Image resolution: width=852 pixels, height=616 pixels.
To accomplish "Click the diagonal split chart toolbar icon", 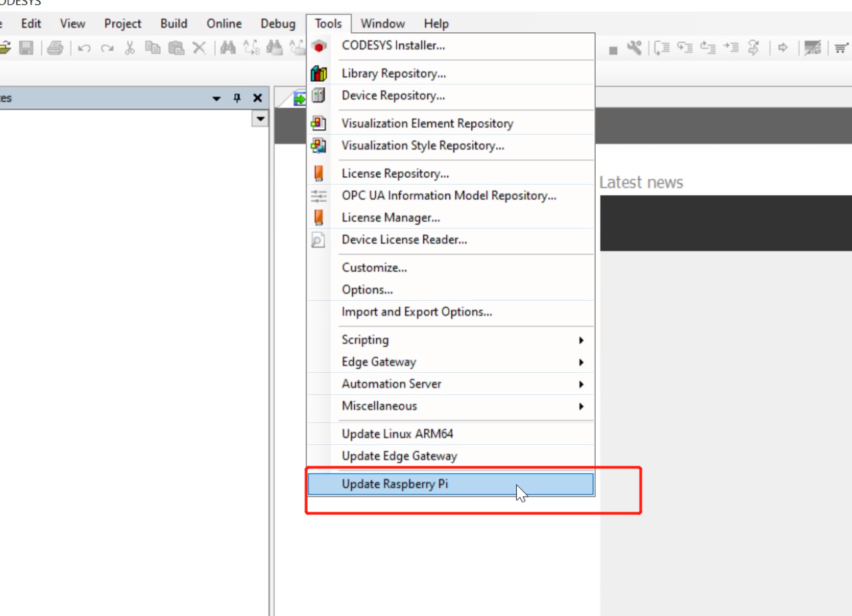I will [813, 47].
